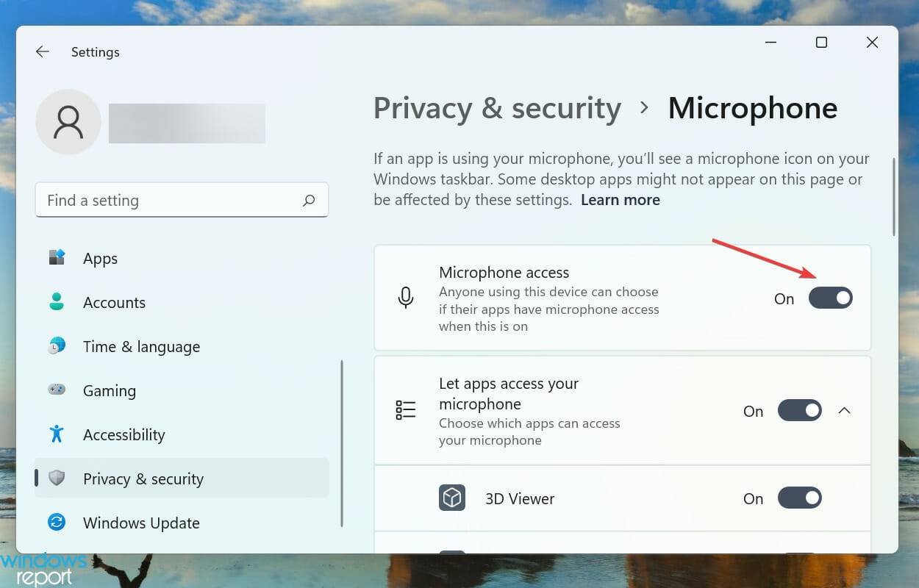Image resolution: width=919 pixels, height=588 pixels.
Task: Click the user profile avatar icon
Action: coord(68,122)
